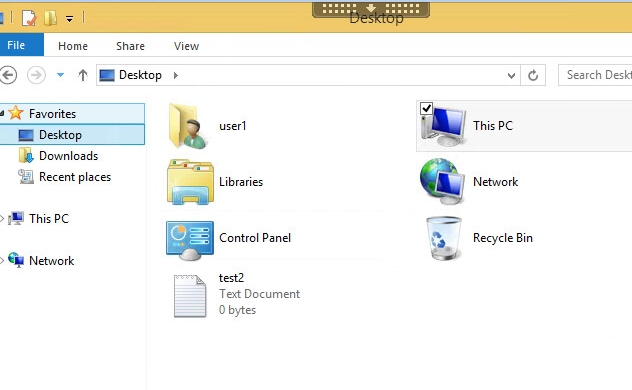Click the Network label in file list
Screen dimensions: 632x390
tap(495, 182)
